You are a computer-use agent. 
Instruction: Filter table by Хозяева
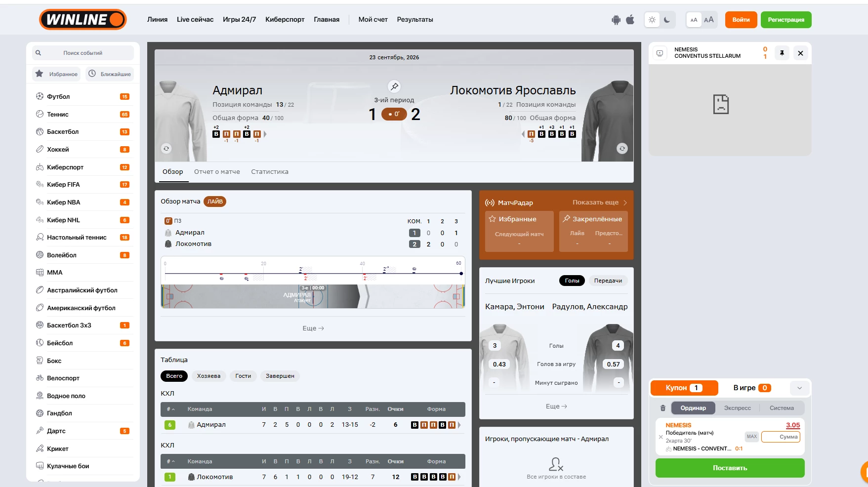[x=209, y=376]
